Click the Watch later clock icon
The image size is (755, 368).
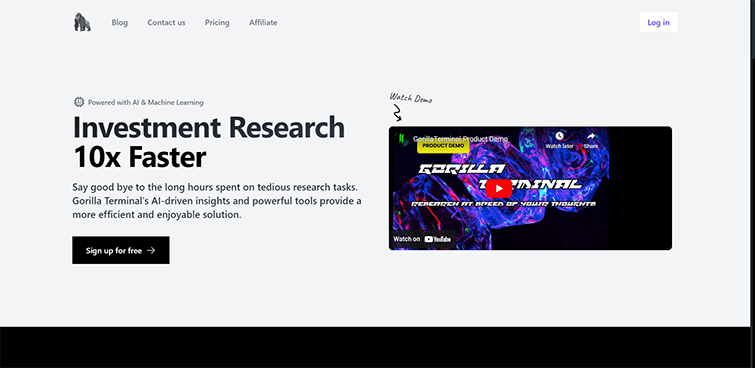pos(559,136)
